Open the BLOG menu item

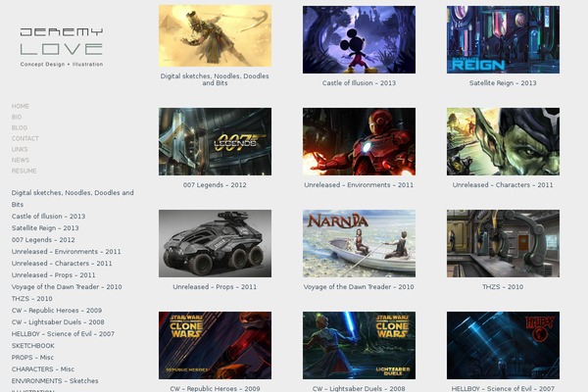click(20, 128)
